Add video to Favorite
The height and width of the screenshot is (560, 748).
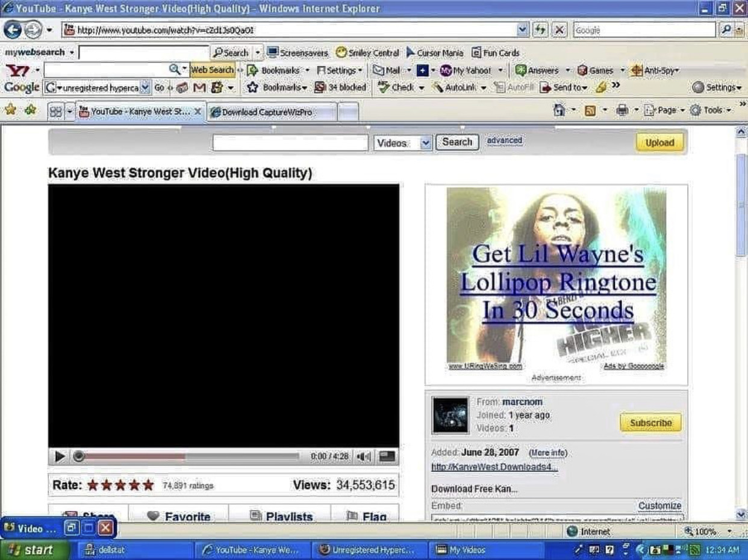point(179,516)
